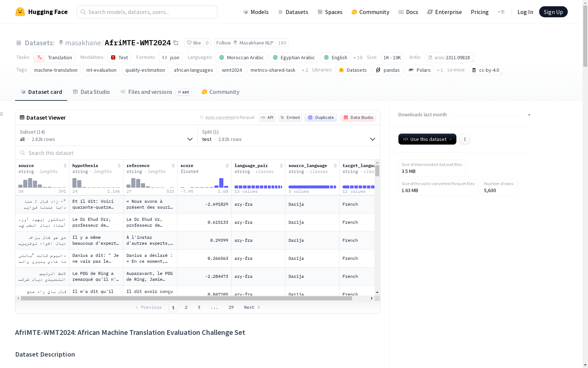Open Spaces in the top navigation
The width and height of the screenshot is (588, 368).
[x=330, y=12]
